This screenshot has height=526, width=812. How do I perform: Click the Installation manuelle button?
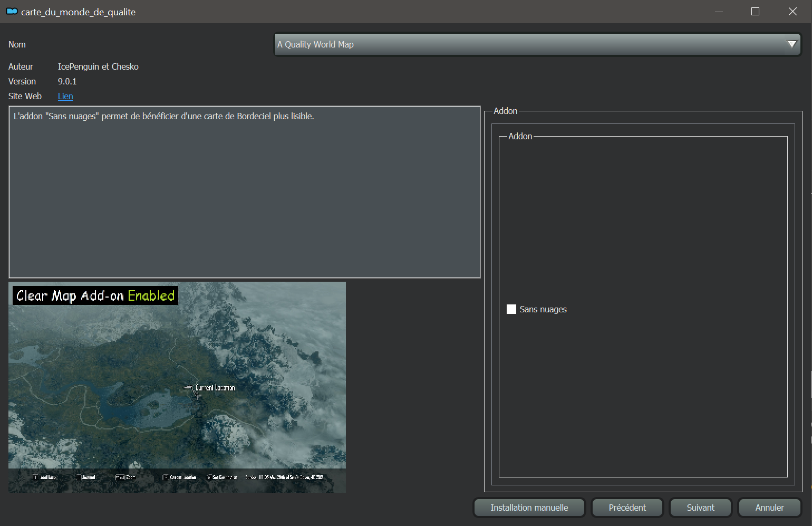[529, 508]
